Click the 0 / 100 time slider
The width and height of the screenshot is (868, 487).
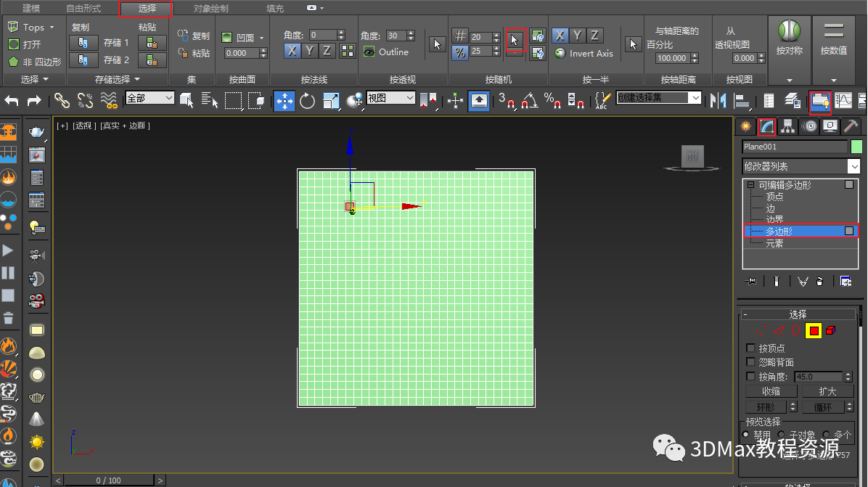click(x=109, y=480)
